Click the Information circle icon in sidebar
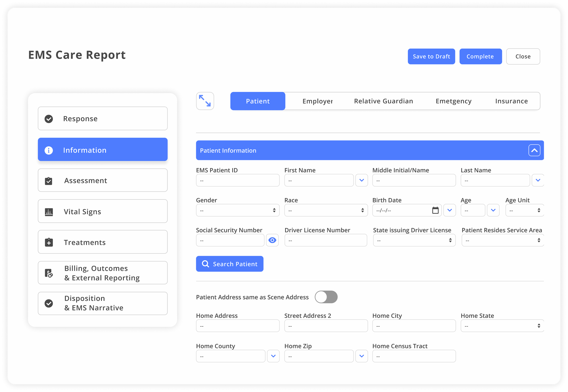 click(49, 150)
